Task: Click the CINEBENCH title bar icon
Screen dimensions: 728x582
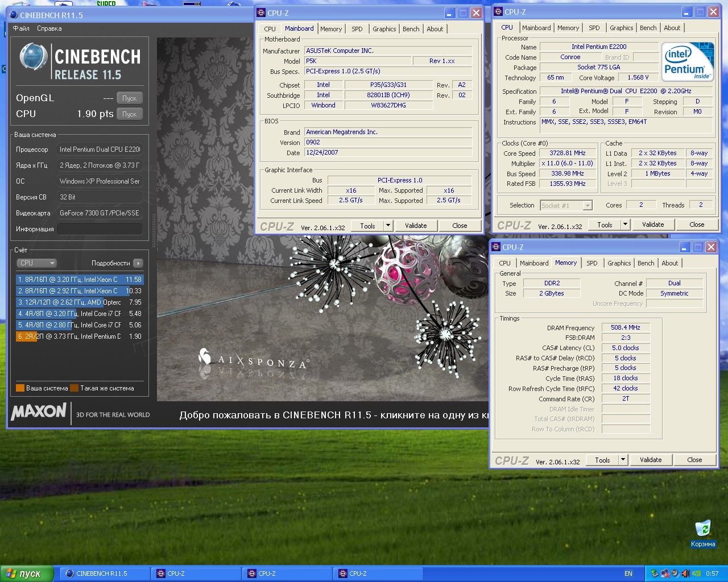Action: pyautogui.click(x=14, y=15)
